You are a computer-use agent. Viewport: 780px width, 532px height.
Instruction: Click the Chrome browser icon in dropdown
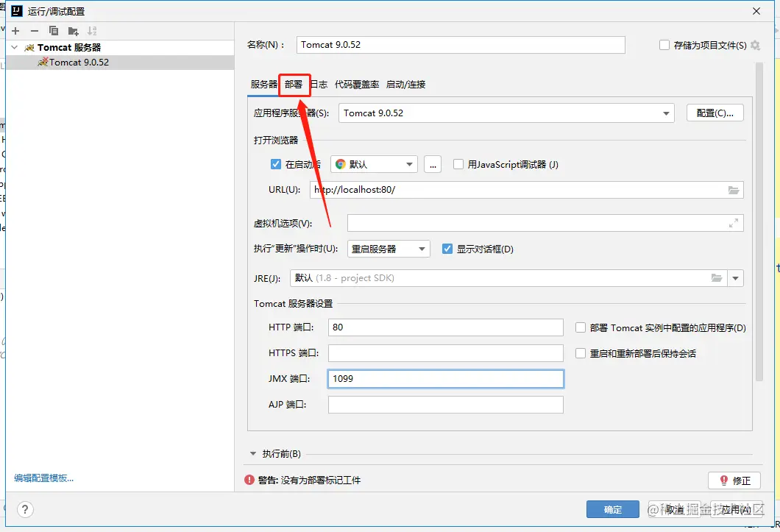click(340, 165)
